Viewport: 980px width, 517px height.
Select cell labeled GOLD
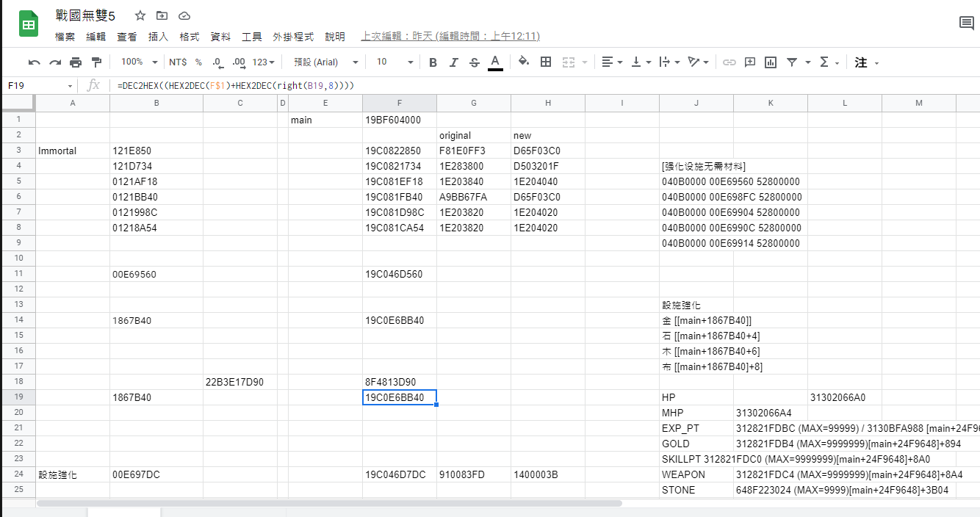696,444
